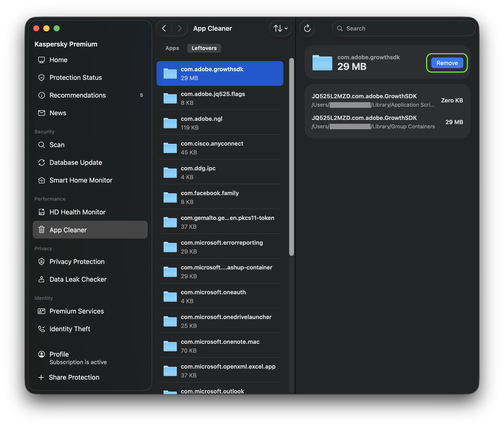Select com.gemalto.ge...en.pkcs11-token row
Viewport: 504px width, 427px height.
[x=220, y=222]
